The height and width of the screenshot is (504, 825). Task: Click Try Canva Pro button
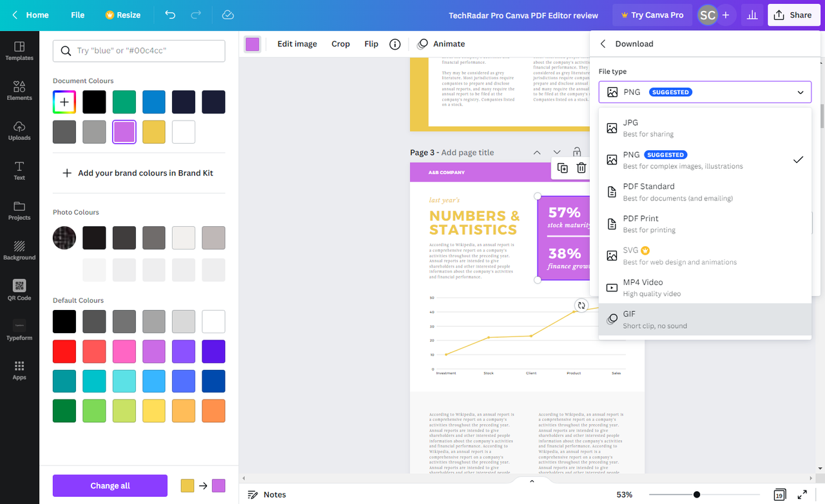tap(652, 15)
